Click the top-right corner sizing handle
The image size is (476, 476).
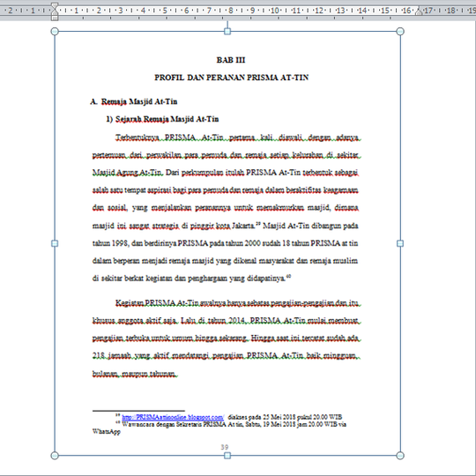point(400,31)
